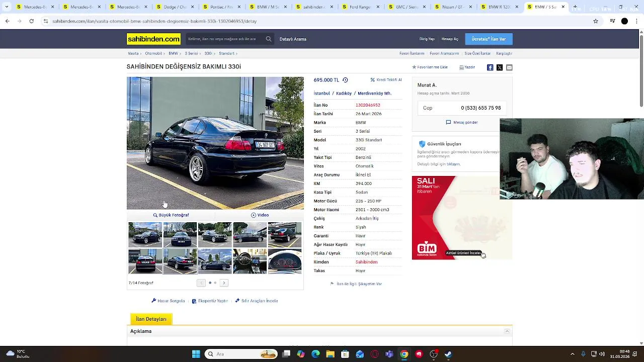
Task: Click the search magnifier icon
Action: (269, 39)
